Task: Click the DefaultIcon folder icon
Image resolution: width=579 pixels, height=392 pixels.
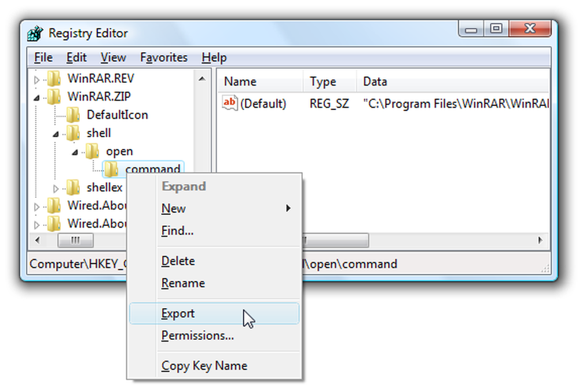Action: 73,115
